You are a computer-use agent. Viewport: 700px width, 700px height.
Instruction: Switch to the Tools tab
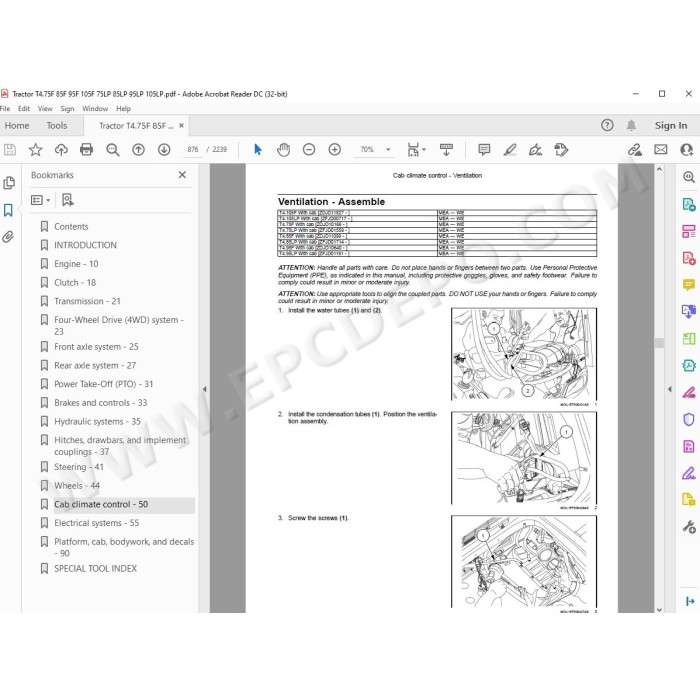[57, 126]
